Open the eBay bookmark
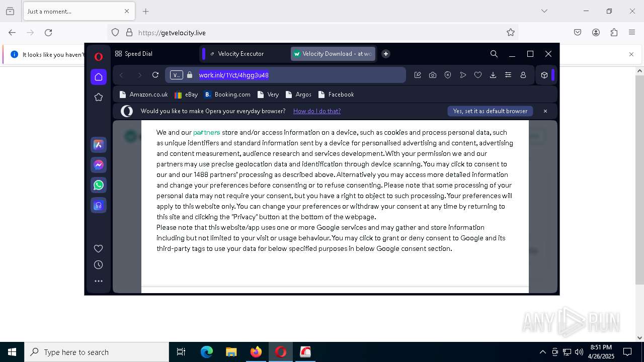The height and width of the screenshot is (362, 644). [x=186, y=95]
